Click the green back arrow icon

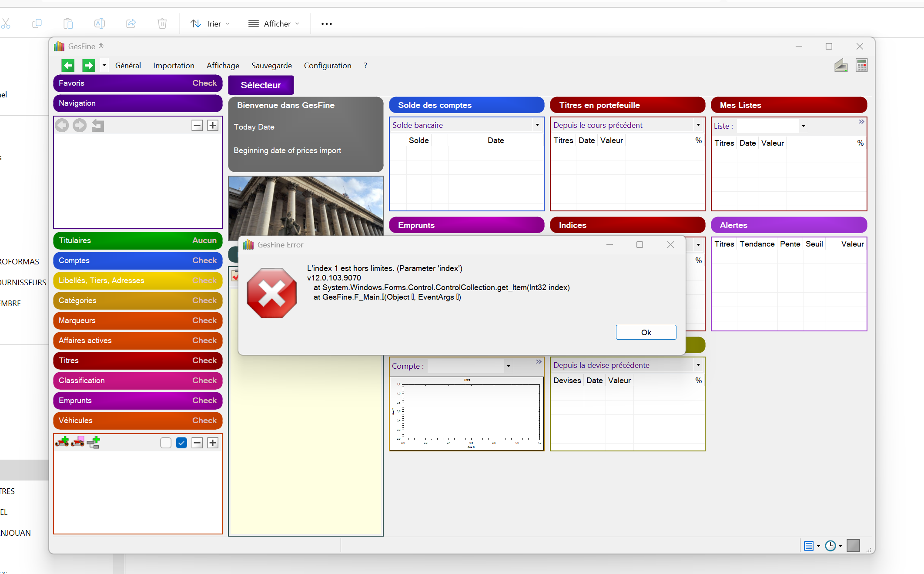(x=68, y=65)
